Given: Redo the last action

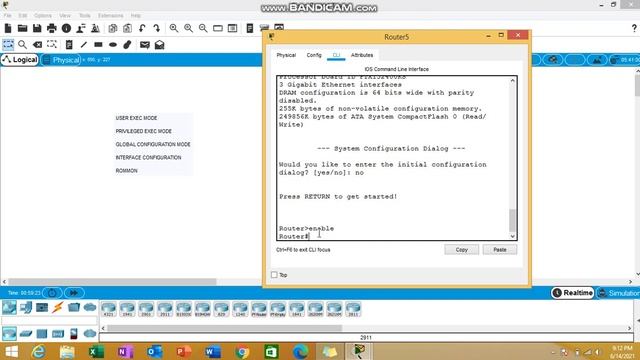Looking at the screenshot, I should click(156, 28).
